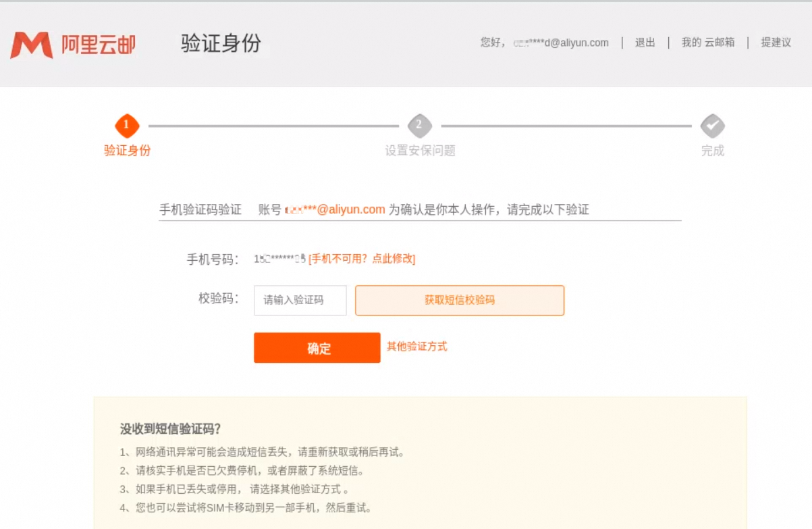812x529 pixels.
Task: Click the 完成 checkmark diamond icon
Action: pos(713,126)
